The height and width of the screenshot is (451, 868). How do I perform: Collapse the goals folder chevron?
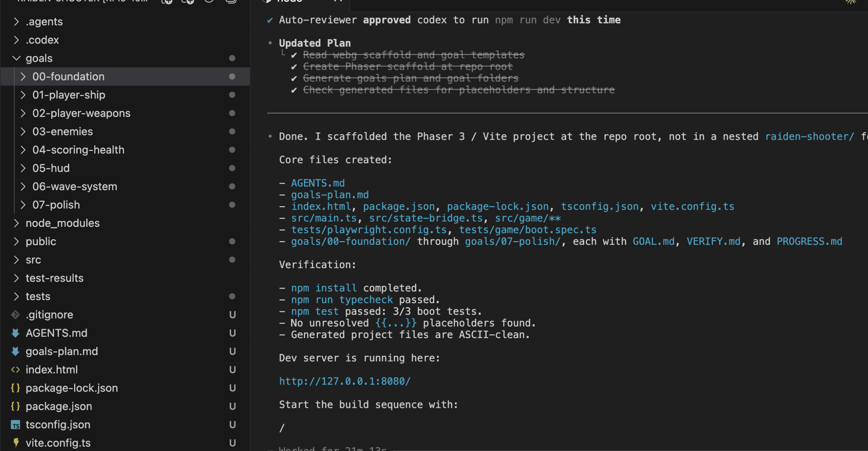(x=16, y=58)
